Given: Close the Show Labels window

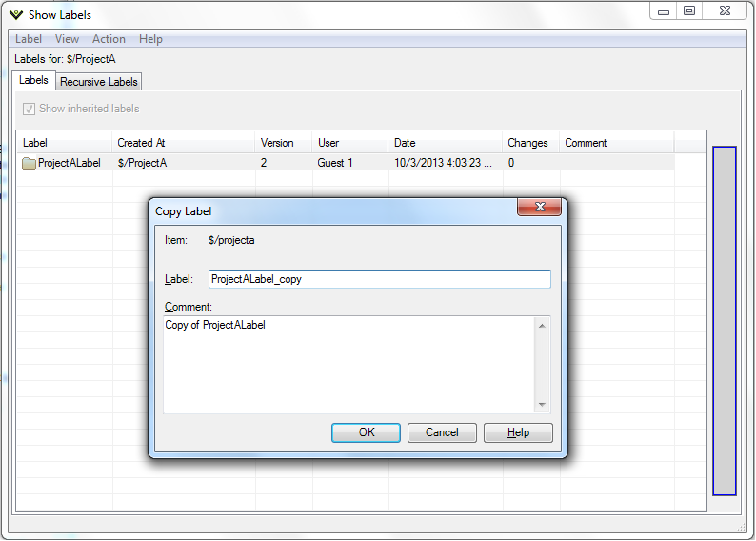Looking at the screenshot, I should [x=726, y=11].
